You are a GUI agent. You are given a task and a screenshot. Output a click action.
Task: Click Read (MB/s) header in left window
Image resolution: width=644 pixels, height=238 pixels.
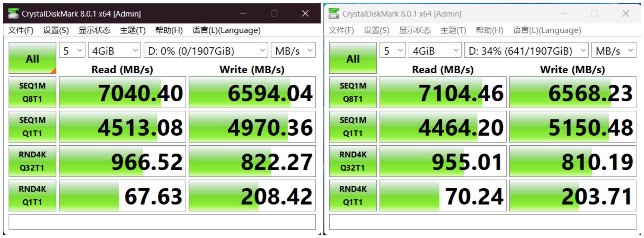[x=122, y=69]
